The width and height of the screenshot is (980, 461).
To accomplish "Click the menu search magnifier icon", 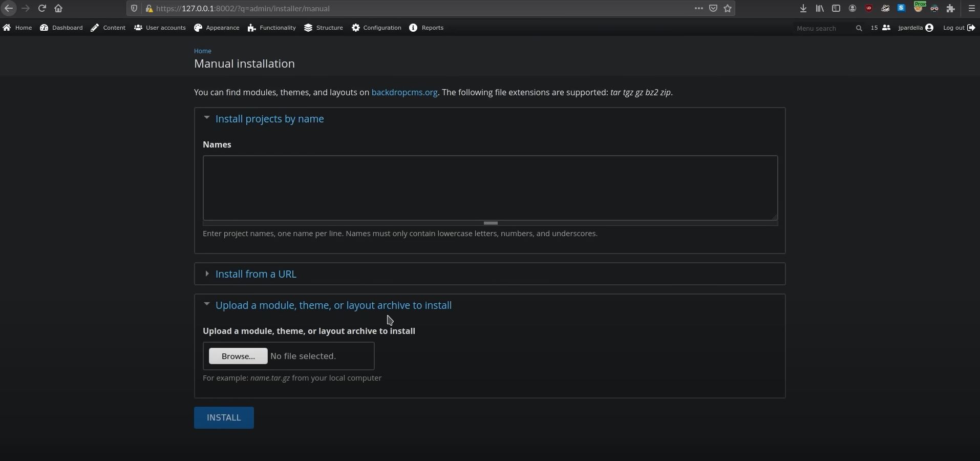I will pyautogui.click(x=859, y=28).
